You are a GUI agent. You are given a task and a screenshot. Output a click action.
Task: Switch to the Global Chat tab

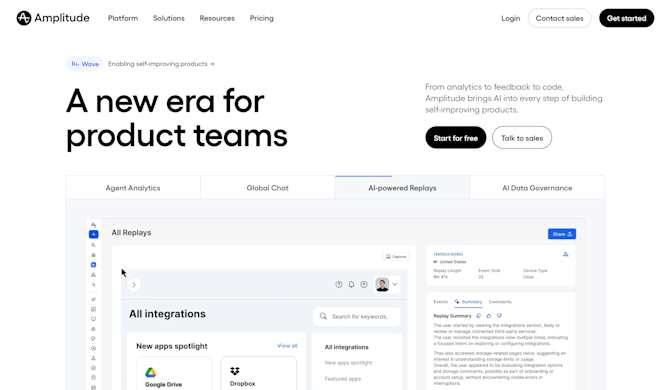(267, 188)
